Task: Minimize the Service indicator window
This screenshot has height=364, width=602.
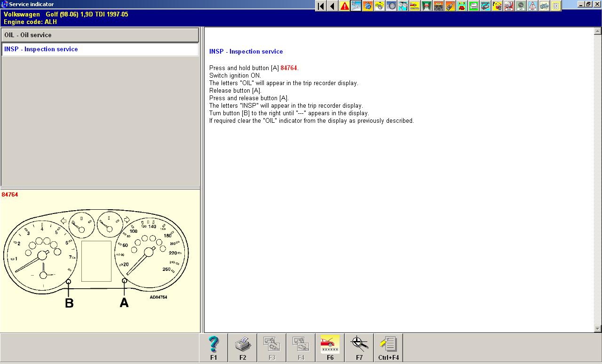Action: point(581,4)
